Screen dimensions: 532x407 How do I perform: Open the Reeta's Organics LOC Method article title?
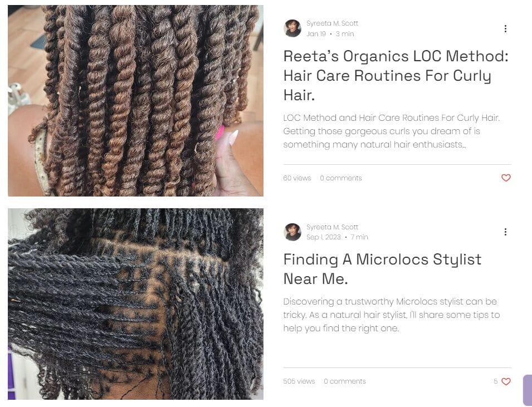pyautogui.click(x=396, y=75)
